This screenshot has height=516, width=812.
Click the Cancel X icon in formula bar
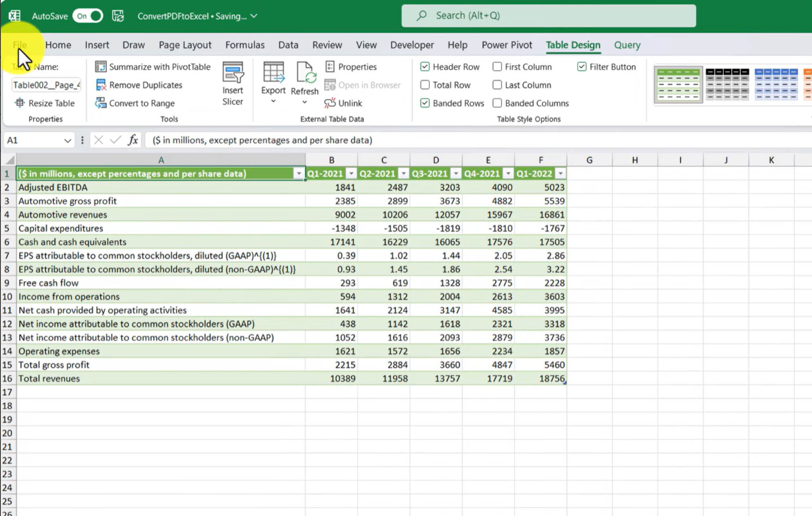[x=99, y=140]
